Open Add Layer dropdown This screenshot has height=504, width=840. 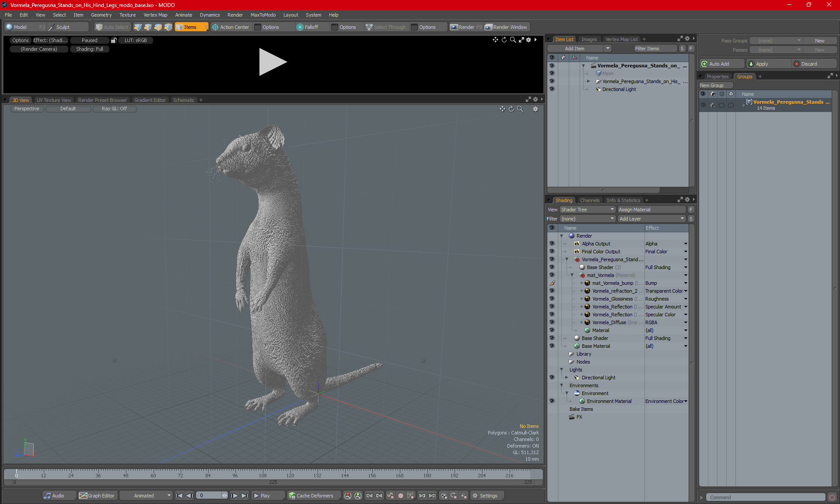(651, 219)
